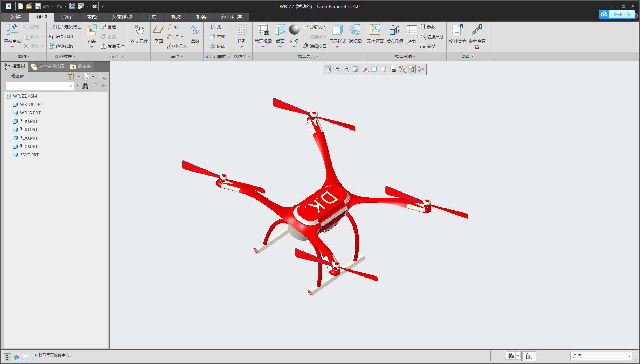Click 创建 (Create) component

point(108,27)
